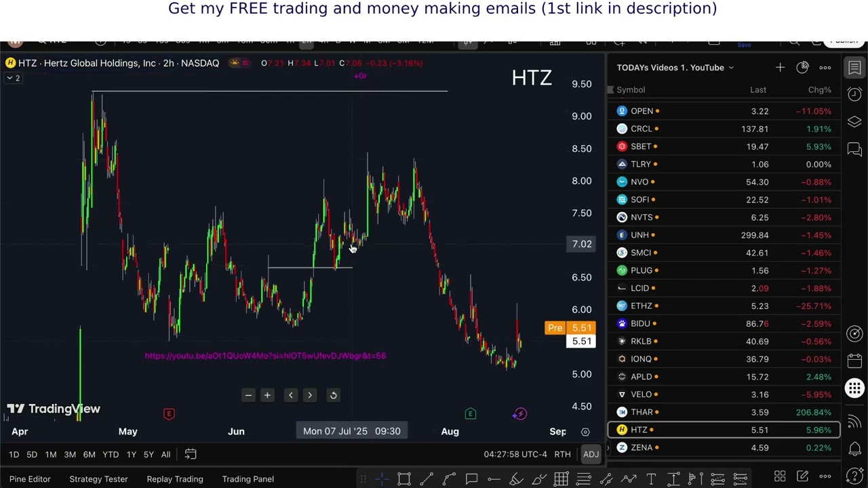
Task: Click earnings marker near August
Action: coord(471,413)
